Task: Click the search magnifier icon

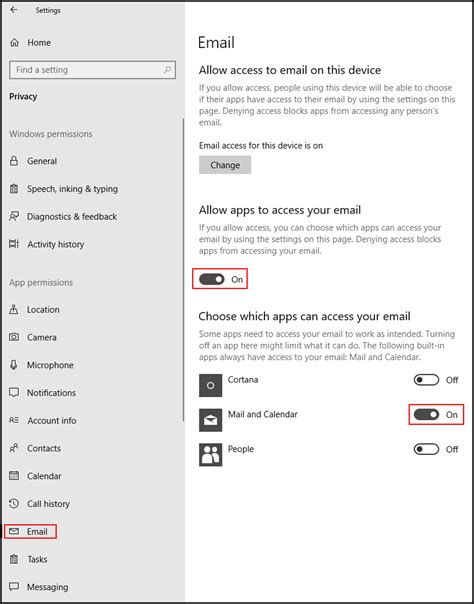Action: 167,70
